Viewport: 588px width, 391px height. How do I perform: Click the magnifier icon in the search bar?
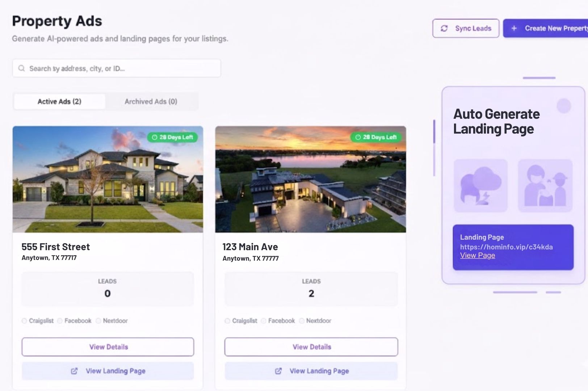pos(22,68)
